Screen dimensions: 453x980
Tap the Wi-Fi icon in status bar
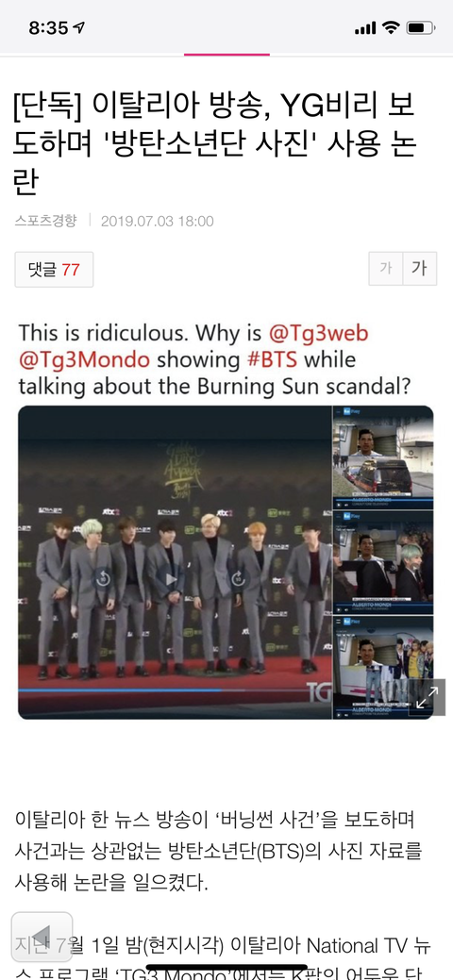pos(391,27)
